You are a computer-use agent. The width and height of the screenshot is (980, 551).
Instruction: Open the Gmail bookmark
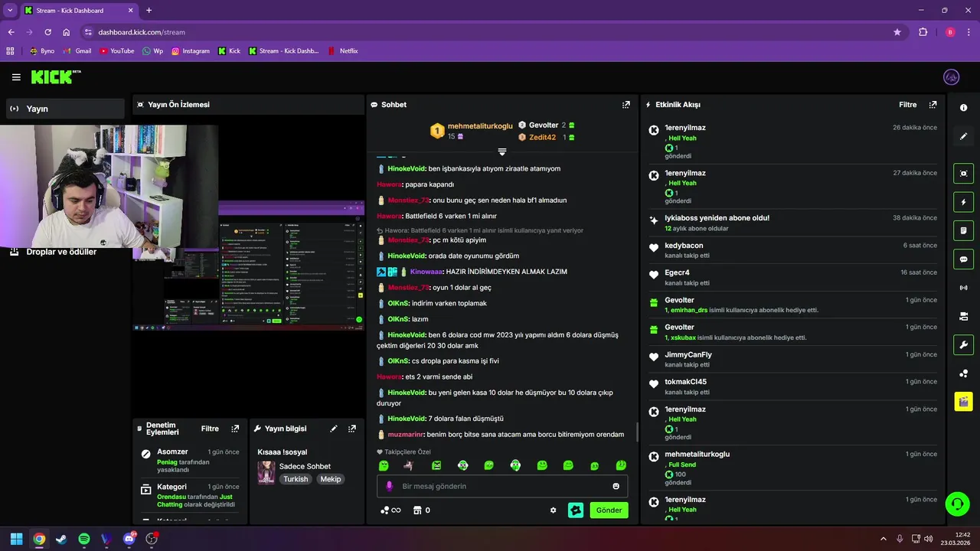click(x=77, y=51)
